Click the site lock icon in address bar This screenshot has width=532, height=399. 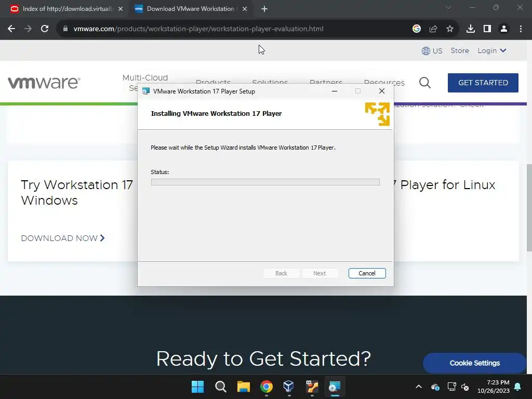click(x=65, y=29)
